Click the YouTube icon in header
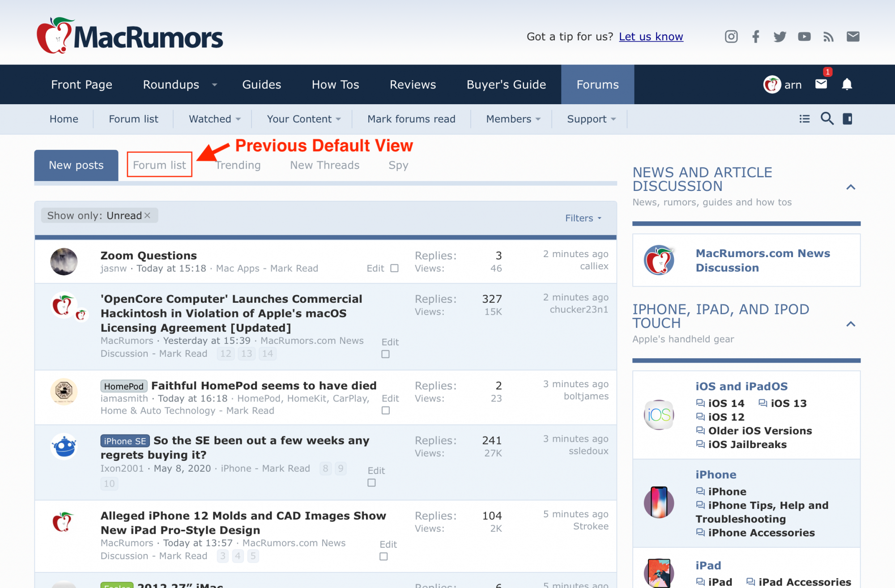The width and height of the screenshot is (895, 588). pos(804,37)
